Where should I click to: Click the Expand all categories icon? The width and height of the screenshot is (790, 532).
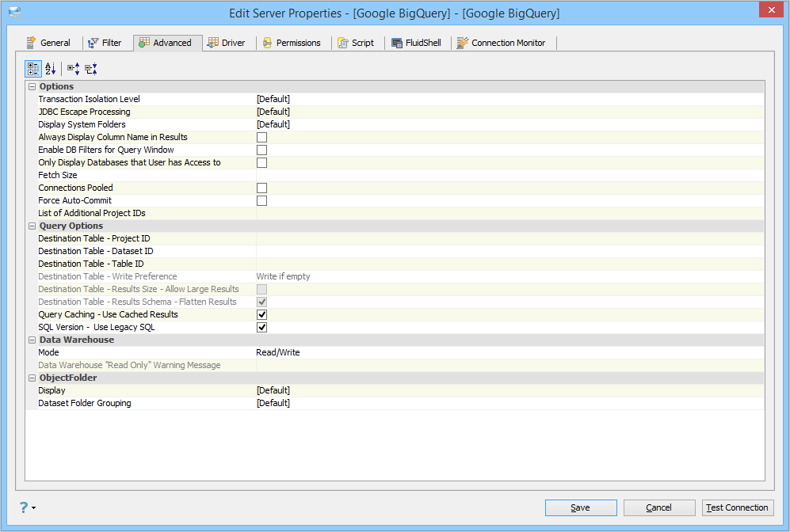click(73, 68)
